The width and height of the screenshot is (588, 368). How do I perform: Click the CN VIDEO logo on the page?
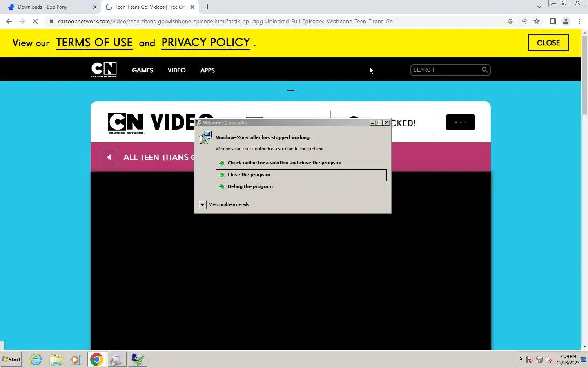(151, 123)
